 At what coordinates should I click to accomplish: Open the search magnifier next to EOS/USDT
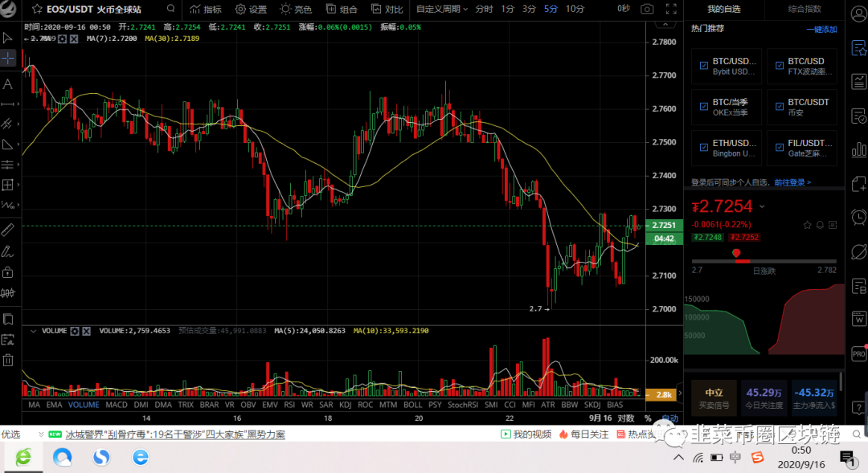pyautogui.click(x=171, y=9)
